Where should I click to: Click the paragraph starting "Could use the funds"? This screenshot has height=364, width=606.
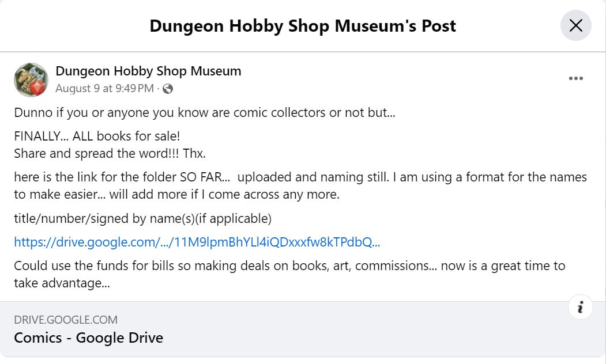click(x=289, y=266)
